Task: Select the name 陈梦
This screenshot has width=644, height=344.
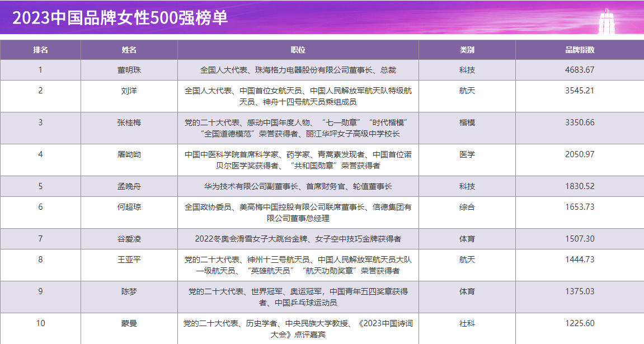Action: click(129, 292)
